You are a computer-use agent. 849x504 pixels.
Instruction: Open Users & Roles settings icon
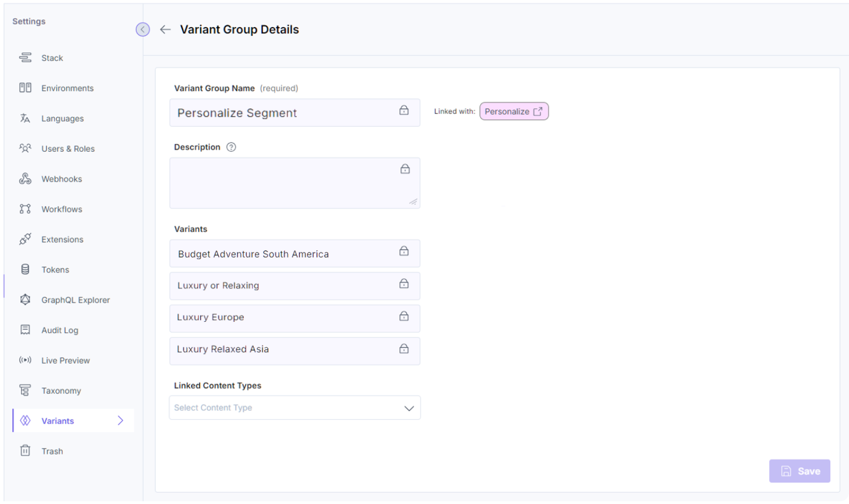[25, 149]
